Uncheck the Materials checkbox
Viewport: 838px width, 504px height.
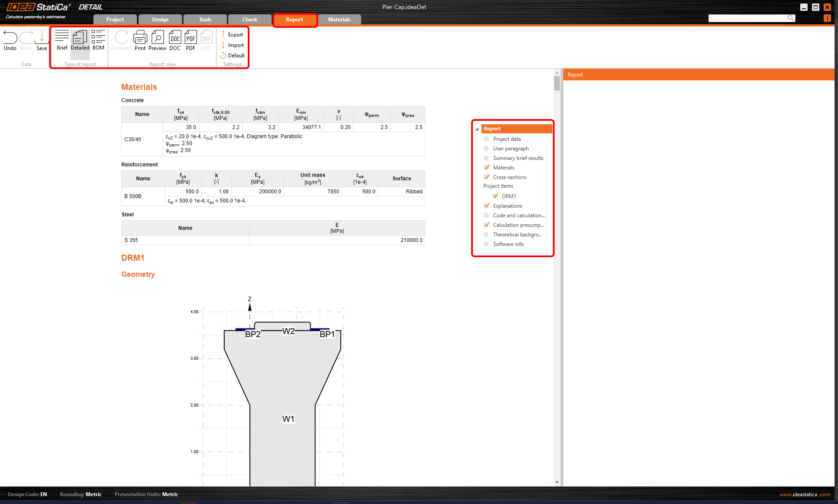coord(486,168)
